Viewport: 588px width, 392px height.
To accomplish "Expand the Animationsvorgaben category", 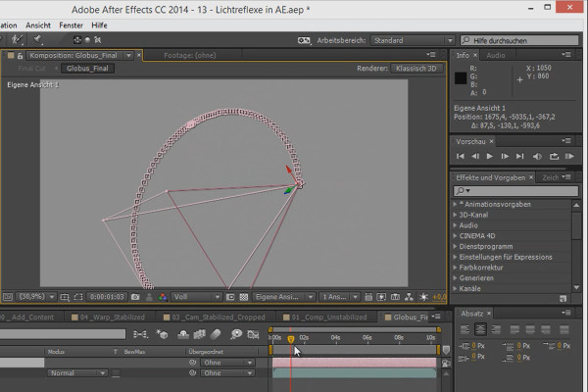I will click(x=456, y=204).
